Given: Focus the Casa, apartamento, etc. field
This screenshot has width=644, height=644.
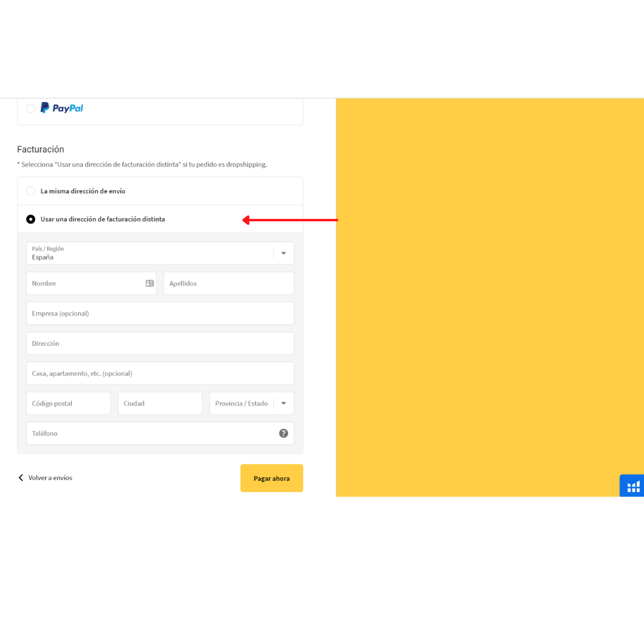Looking at the screenshot, I should 160,374.
